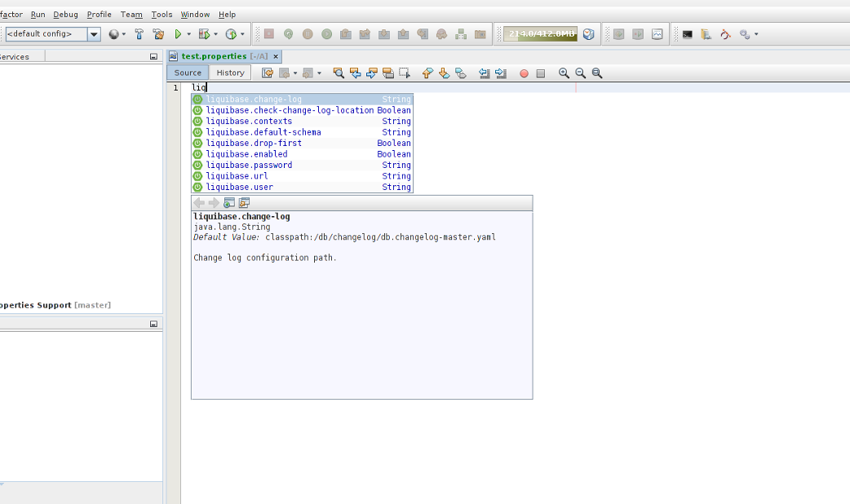
Task: Click the back arrow in documentation popup
Action: point(197,202)
